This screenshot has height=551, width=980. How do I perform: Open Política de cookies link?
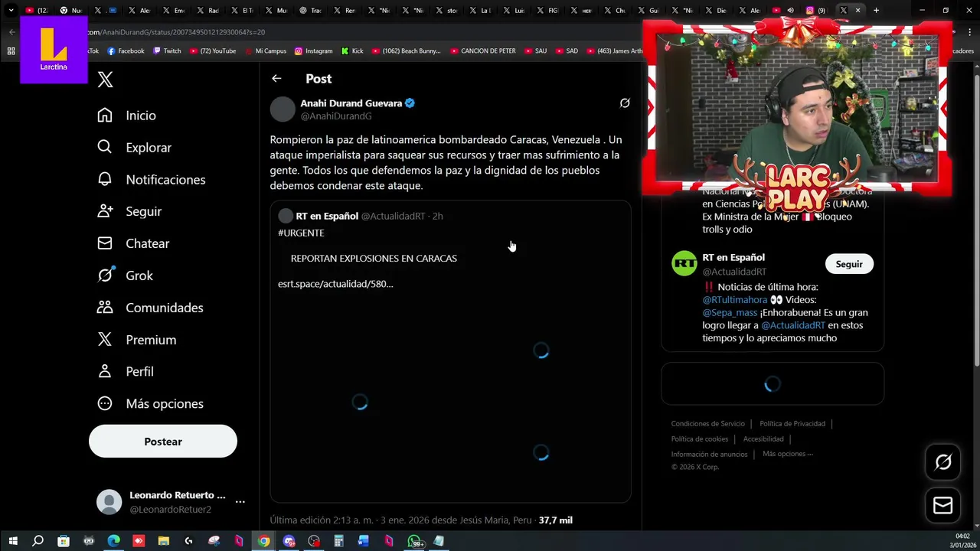[700, 439]
